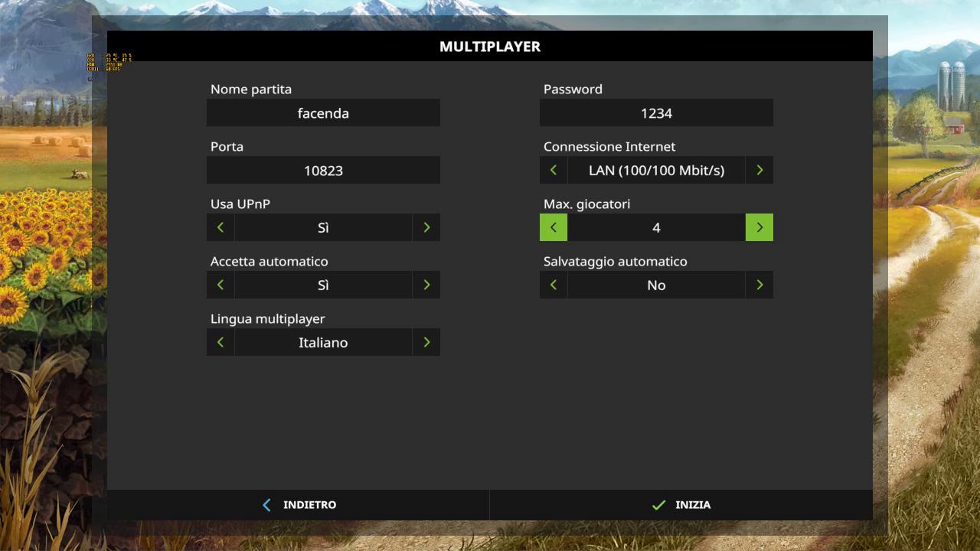The image size is (980, 551).
Task: Click the Connessione Internet label
Action: pyautogui.click(x=609, y=146)
